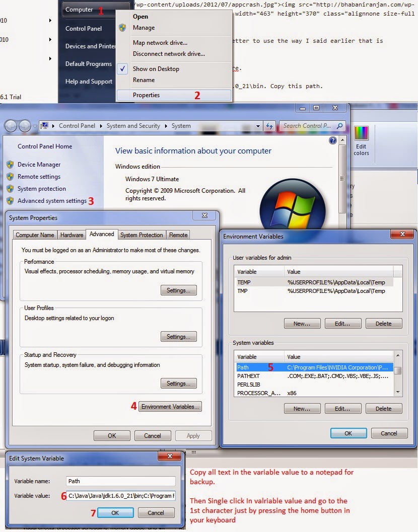Open address bar history dropdown
Screen dimensions: 418x532
tap(258, 126)
